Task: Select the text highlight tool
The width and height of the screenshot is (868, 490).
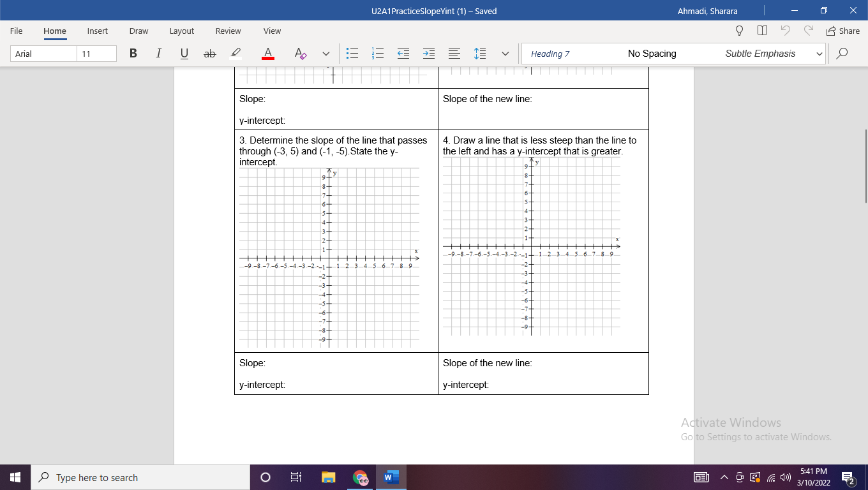Action: point(235,54)
